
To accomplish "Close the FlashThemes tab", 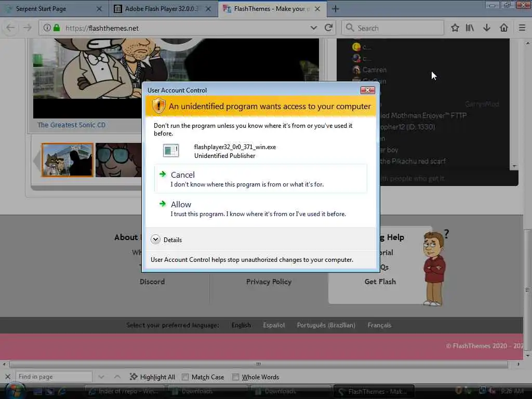I will (317, 9).
